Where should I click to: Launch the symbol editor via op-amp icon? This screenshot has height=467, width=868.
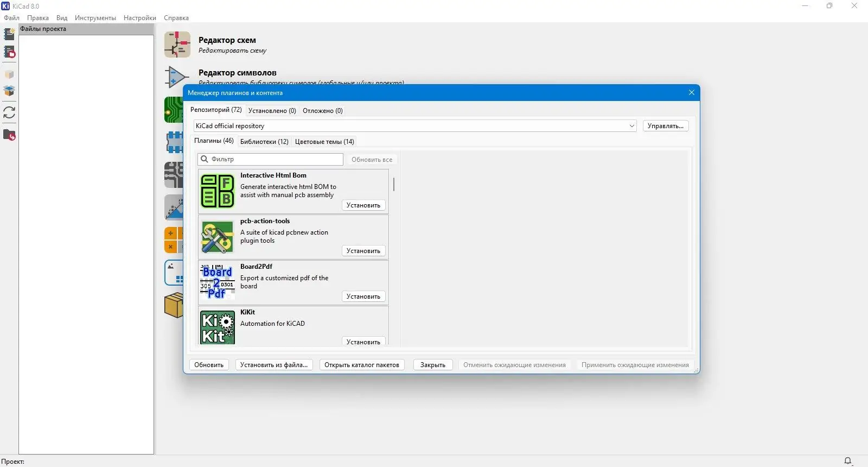[177, 77]
